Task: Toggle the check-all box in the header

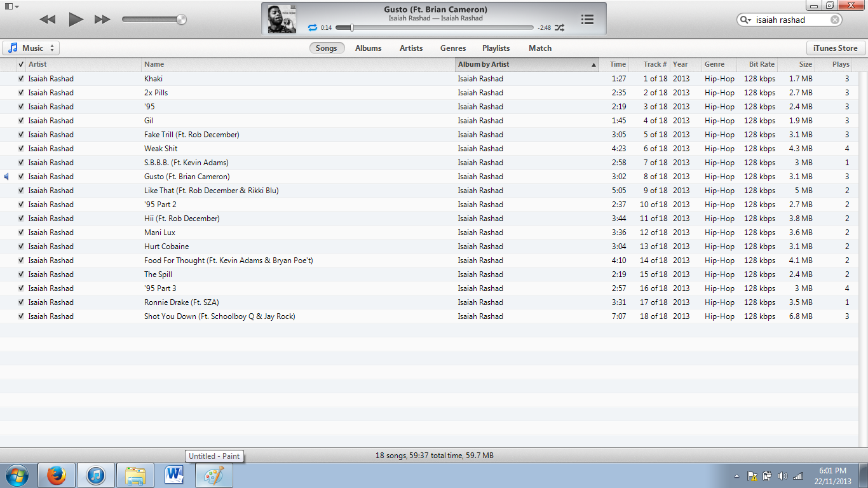Action: pyautogui.click(x=21, y=64)
